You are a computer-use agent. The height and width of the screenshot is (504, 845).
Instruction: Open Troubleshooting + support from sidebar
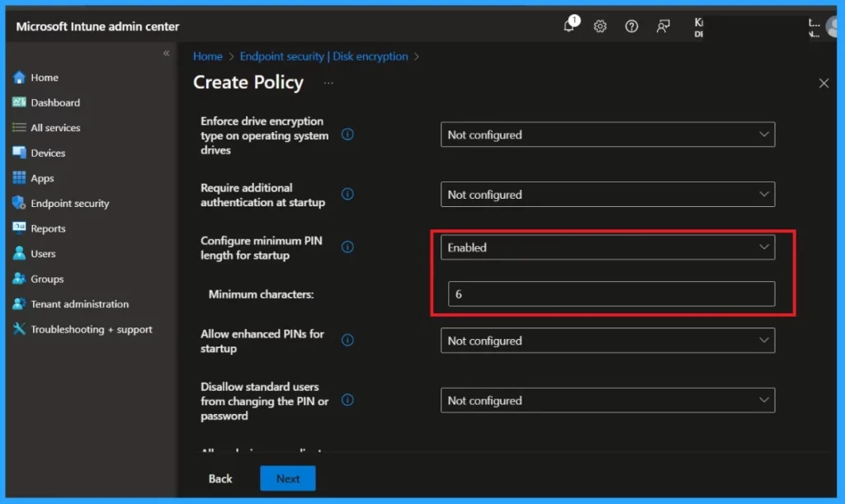click(91, 329)
